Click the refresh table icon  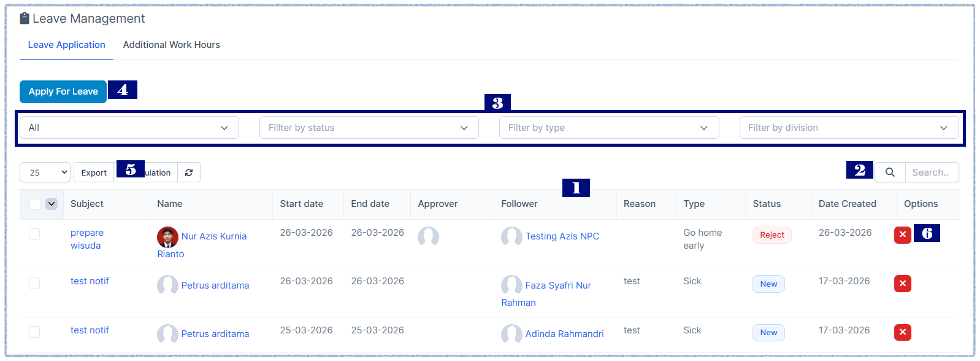[189, 173]
